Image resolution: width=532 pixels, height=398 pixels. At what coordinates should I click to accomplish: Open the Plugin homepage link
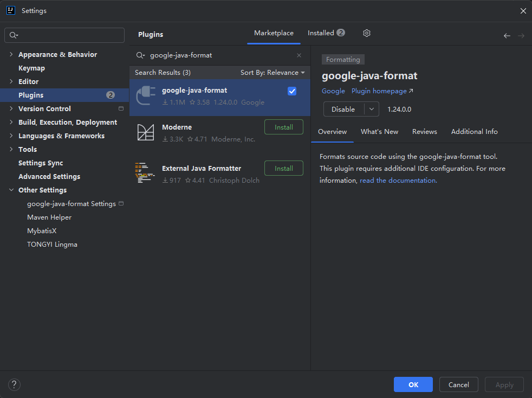[x=382, y=91]
